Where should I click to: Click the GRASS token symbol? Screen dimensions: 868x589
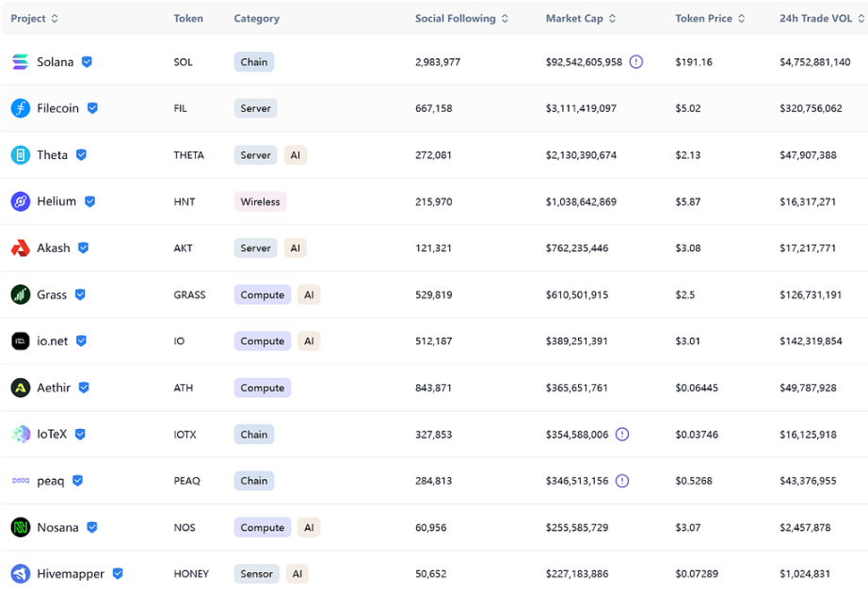(x=189, y=294)
